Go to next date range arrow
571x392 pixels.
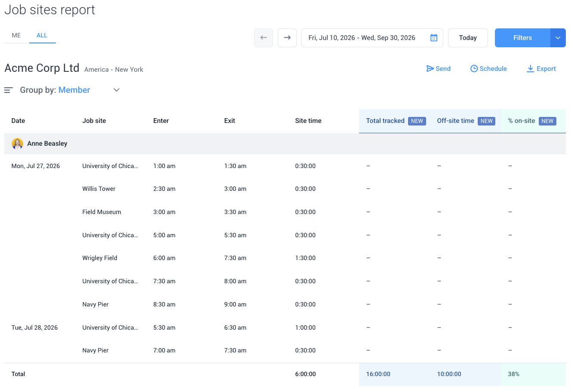click(x=287, y=38)
